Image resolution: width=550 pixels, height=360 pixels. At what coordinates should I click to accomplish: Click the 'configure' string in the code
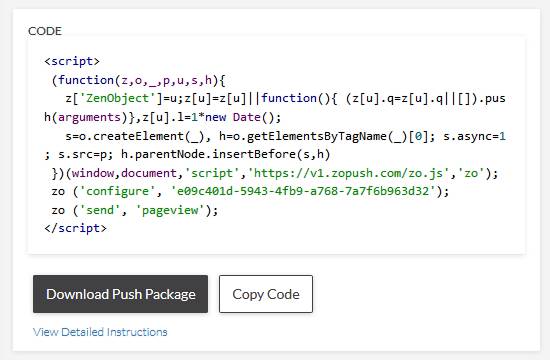coord(118,191)
